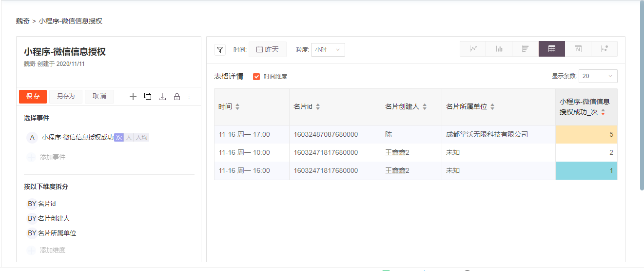Click the orange cell with value 5
644x271 pixels.
pos(586,134)
